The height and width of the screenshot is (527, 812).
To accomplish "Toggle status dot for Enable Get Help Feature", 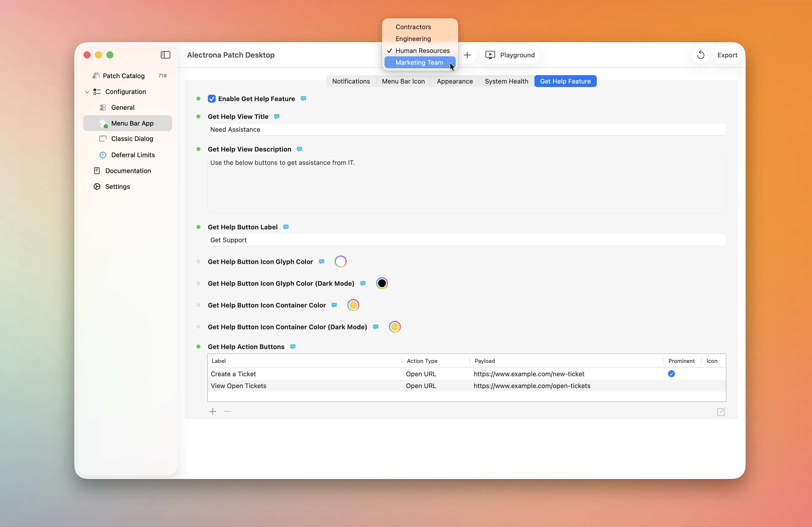I will [x=198, y=99].
